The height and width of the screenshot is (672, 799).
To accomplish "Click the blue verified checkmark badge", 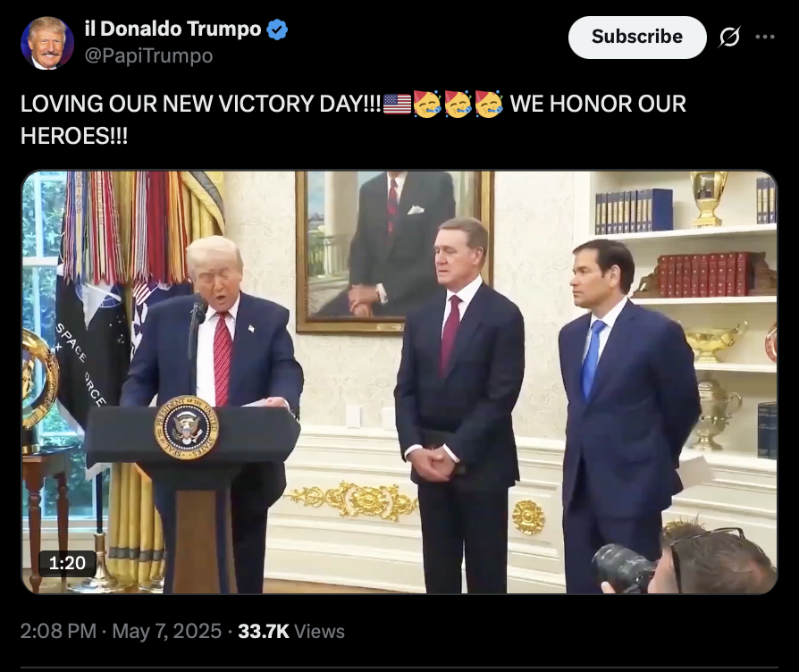I will [277, 29].
